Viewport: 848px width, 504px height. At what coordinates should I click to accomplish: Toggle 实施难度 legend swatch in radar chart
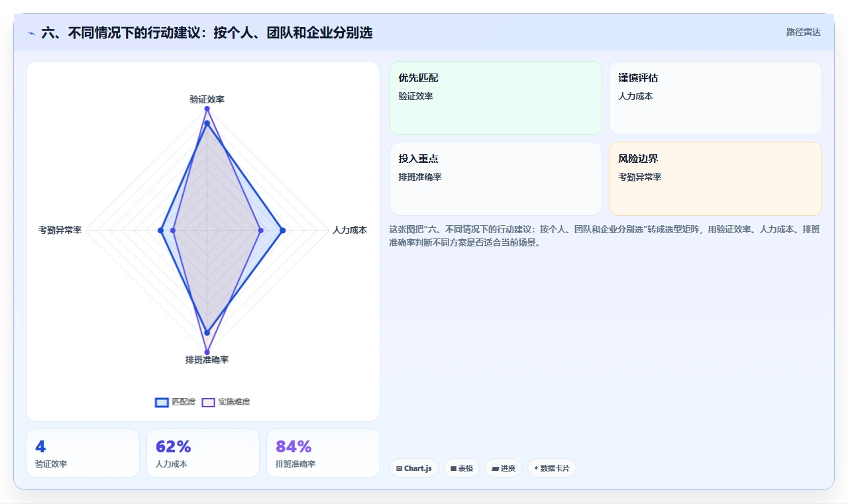[x=209, y=402]
